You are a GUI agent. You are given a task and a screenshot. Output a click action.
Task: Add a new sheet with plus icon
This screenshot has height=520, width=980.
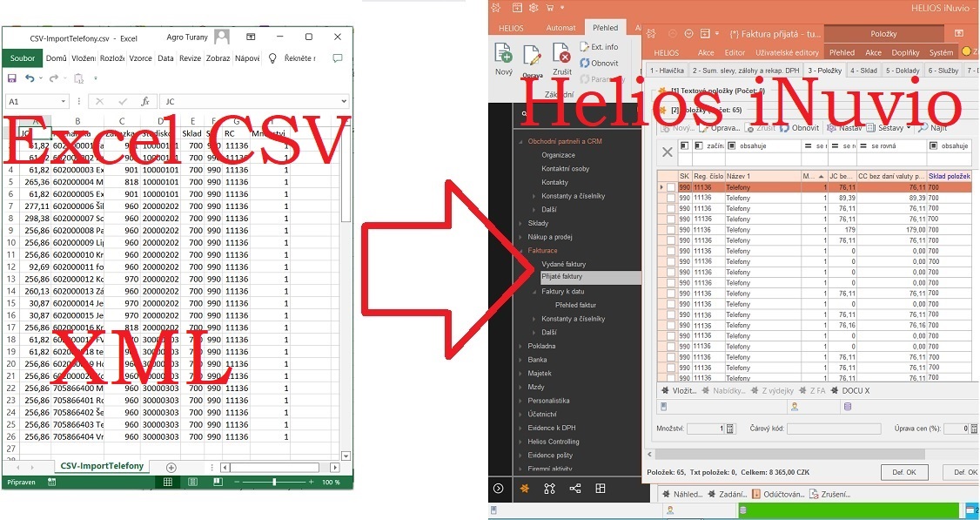pos(171,468)
